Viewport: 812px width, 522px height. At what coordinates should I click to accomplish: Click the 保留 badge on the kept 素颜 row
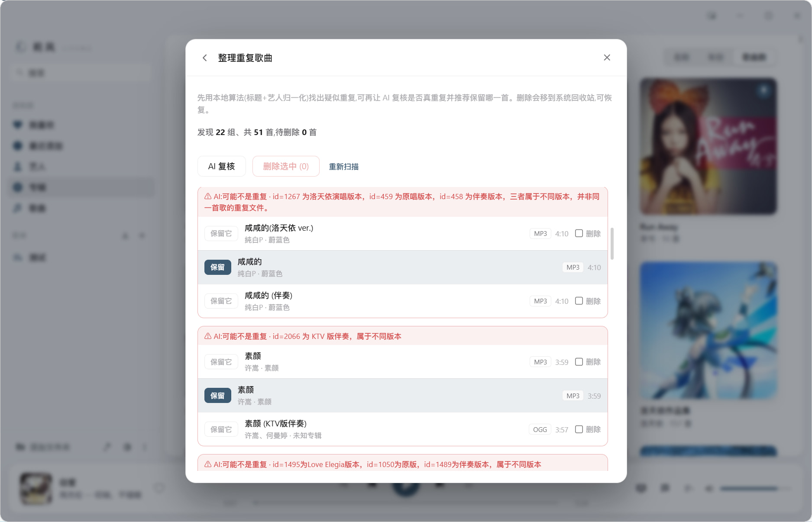pos(217,396)
